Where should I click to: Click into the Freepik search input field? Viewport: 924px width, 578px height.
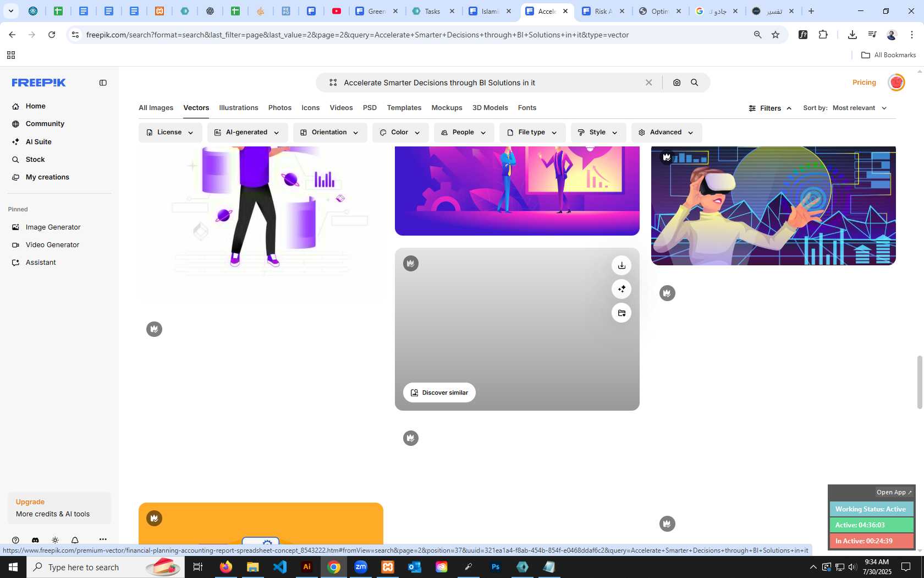pos(490,83)
